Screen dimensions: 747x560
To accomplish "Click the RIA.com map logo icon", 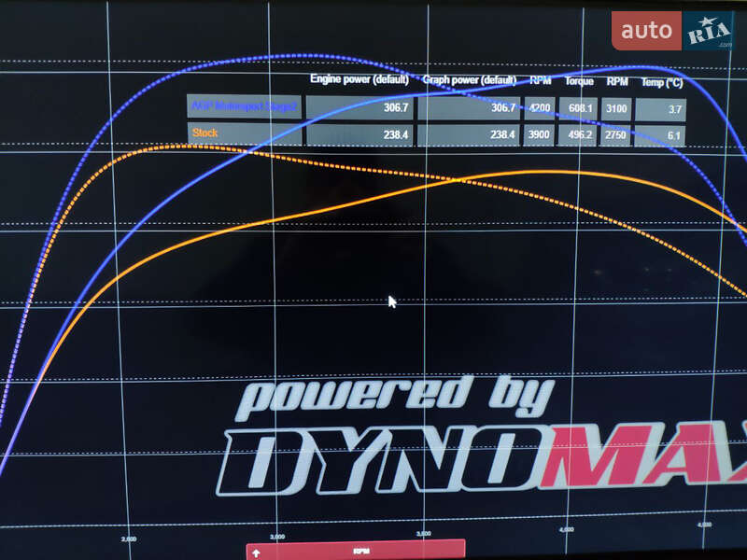I will click(x=710, y=33).
